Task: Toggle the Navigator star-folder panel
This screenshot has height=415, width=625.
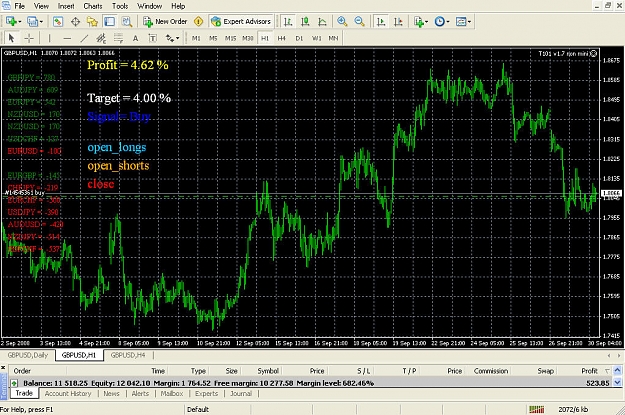Action: click(x=92, y=22)
